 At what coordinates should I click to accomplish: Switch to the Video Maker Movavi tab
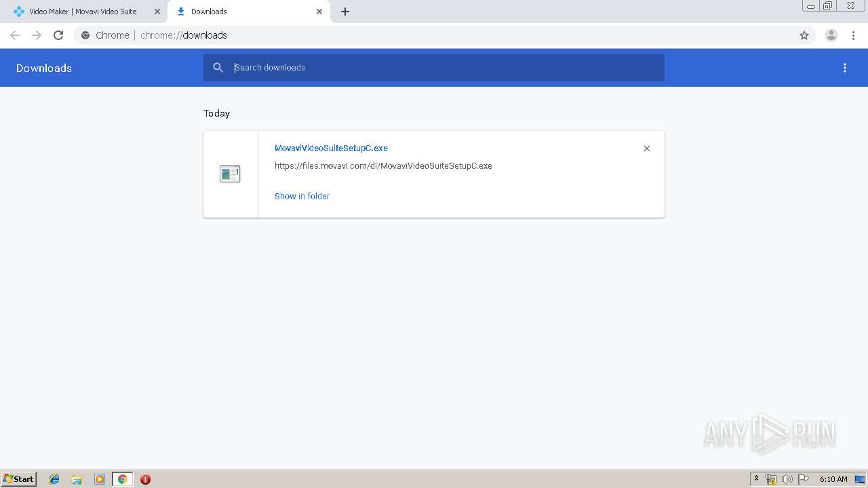tap(83, 12)
